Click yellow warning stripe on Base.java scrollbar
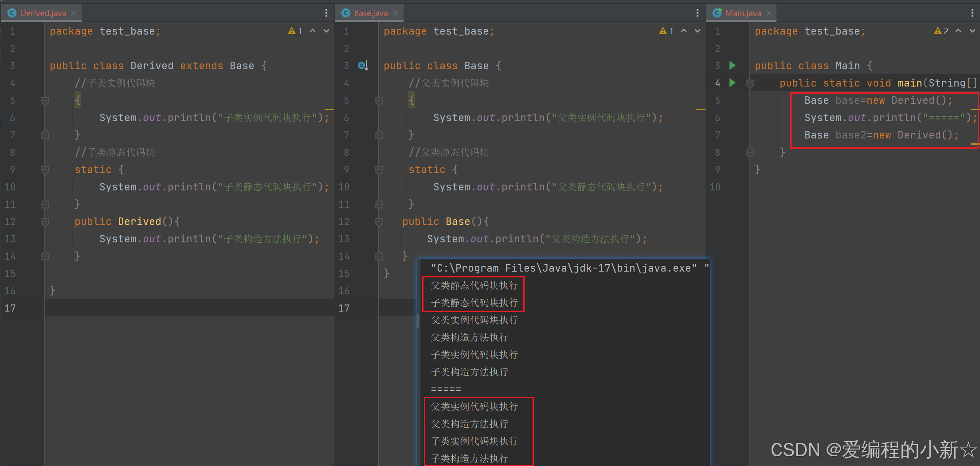Viewport: 980px width, 466px height. click(x=701, y=109)
